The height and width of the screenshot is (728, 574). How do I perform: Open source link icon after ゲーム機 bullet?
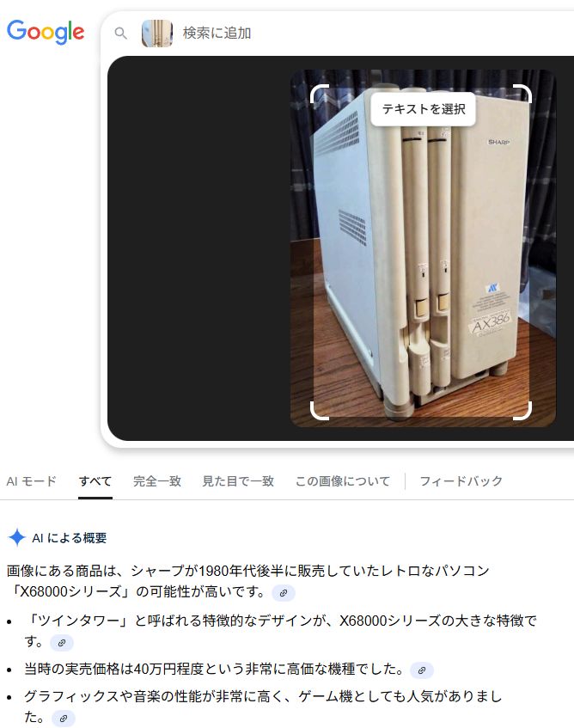point(63,719)
